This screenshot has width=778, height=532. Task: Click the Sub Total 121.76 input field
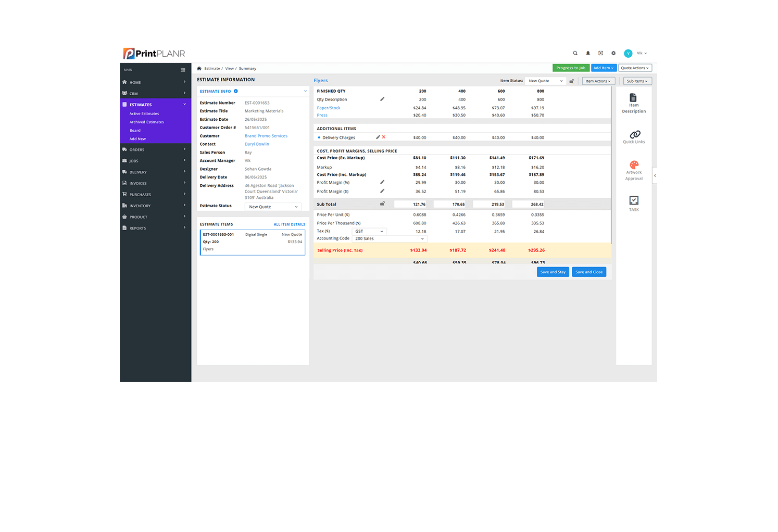pyautogui.click(x=411, y=204)
